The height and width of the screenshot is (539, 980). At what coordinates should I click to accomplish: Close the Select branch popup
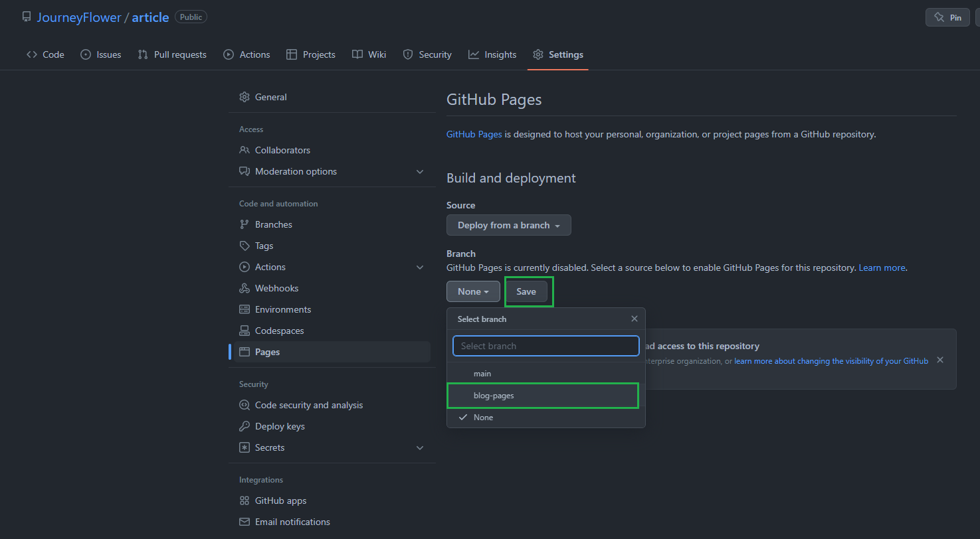[x=635, y=319]
